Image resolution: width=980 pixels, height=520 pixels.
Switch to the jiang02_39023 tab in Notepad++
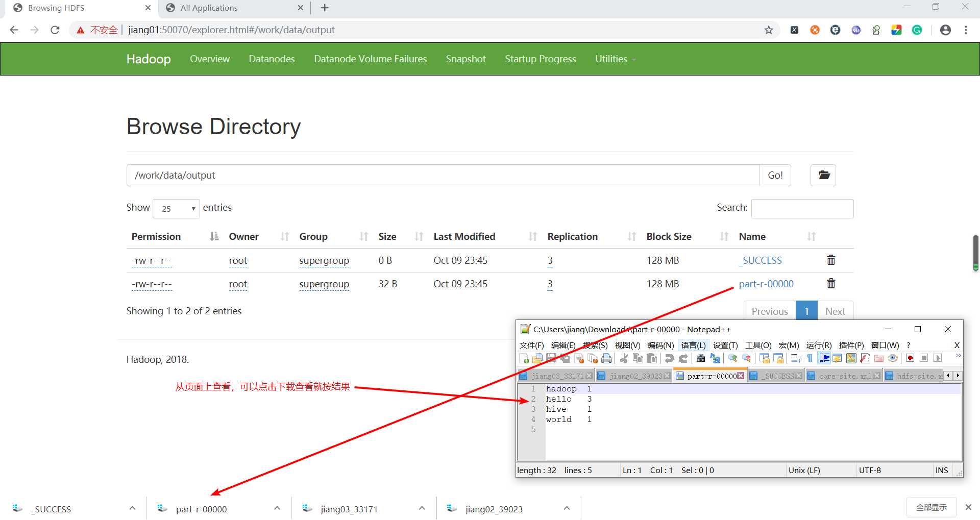[635, 376]
